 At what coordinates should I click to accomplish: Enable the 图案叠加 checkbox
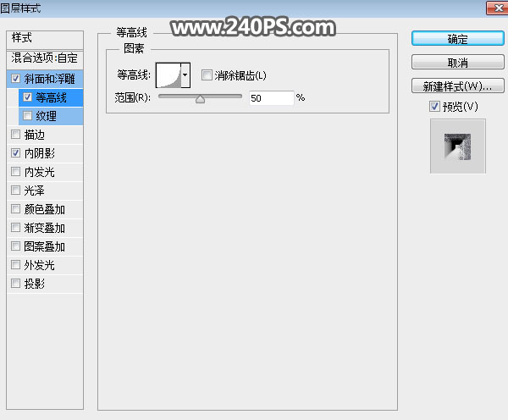(15, 246)
